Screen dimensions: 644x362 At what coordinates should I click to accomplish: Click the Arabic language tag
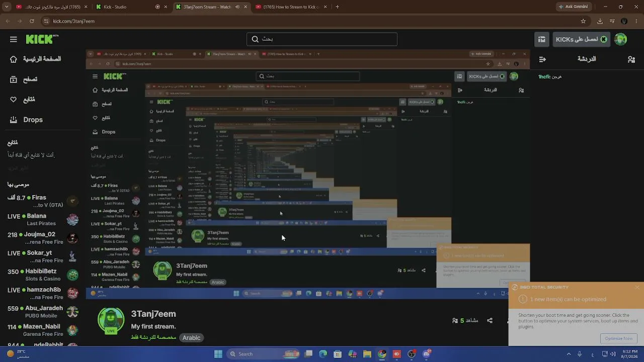point(191,338)
